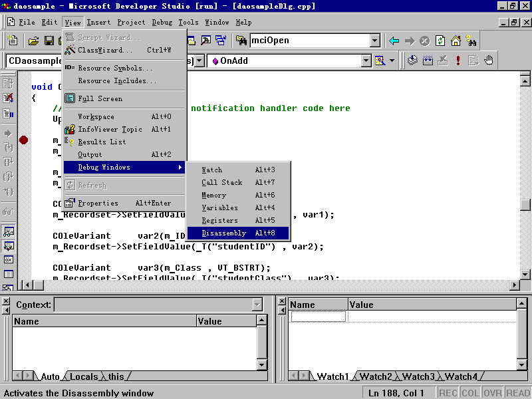The width and height of the screenshot is (532, 399).
Task: Open the Context combo dropdown in Variables panel
Action: coord(257,305)
